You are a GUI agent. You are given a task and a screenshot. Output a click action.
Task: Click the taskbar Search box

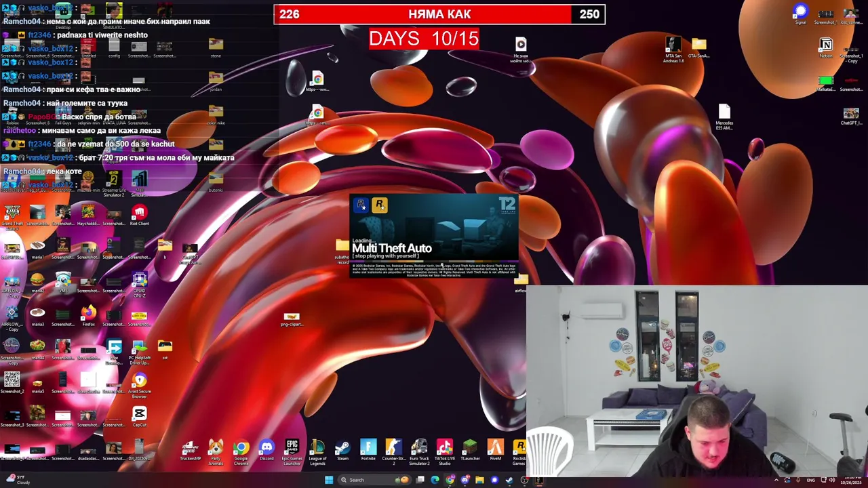coord(376,480)
